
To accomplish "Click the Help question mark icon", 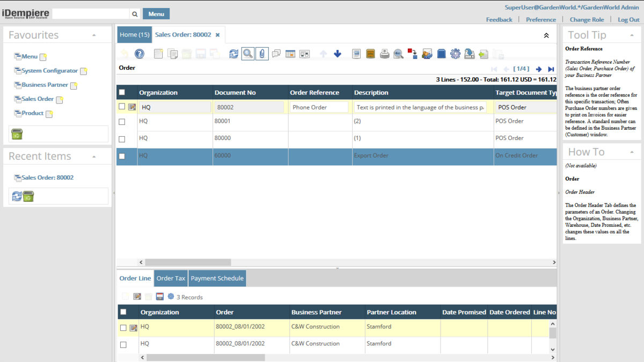I will 139,54.
